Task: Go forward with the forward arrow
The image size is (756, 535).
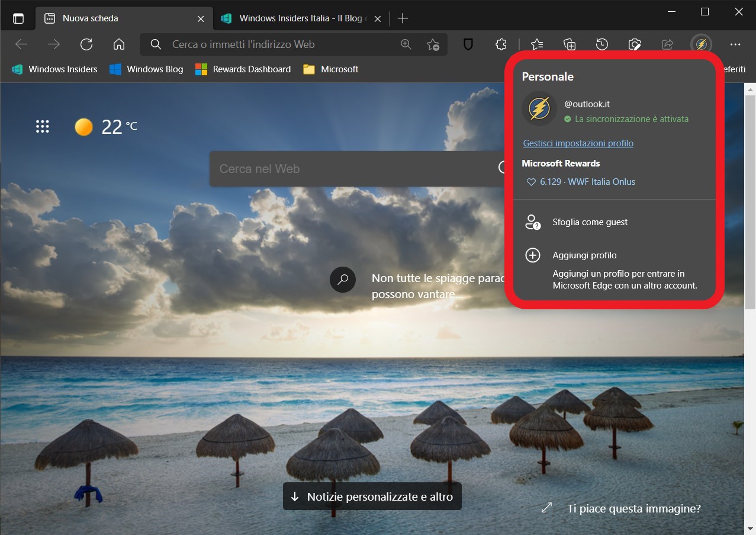Action: [x=54, y=44]
